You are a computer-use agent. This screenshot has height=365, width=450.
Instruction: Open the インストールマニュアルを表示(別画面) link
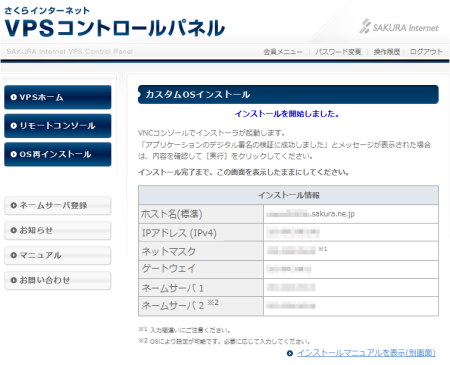[366, 353]
